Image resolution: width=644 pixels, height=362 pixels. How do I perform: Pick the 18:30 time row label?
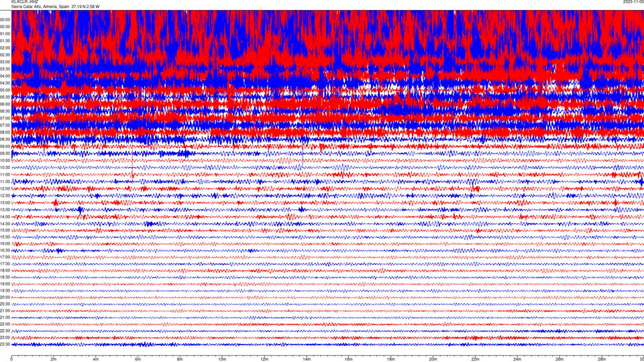[5, 277]
